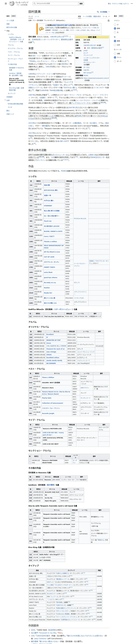Open the J-POP genre link in infobox
This screenshot has width=138, height=644.
[86, 51]
